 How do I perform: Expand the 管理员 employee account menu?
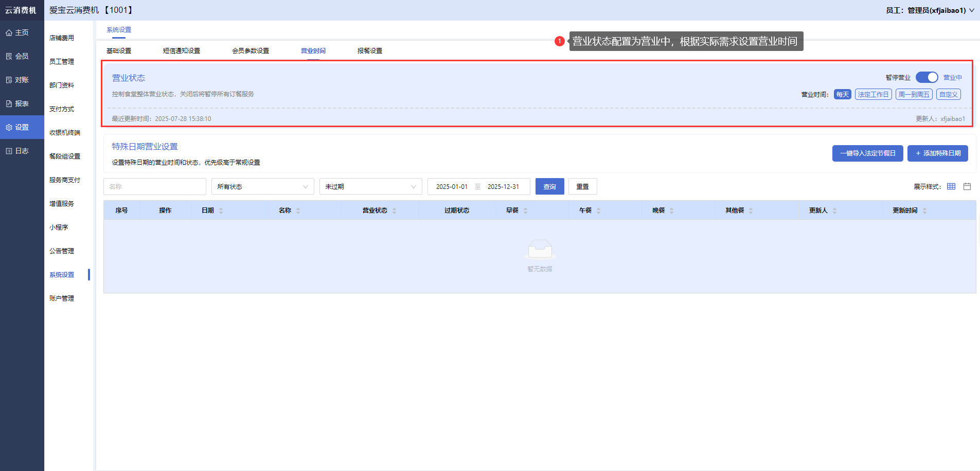pyautogui.click(x=930, y=10)
